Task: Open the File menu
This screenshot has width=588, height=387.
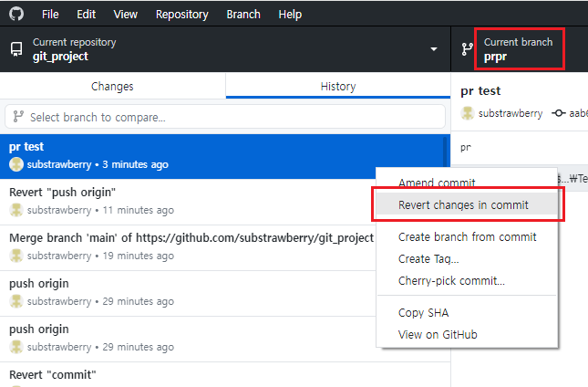Action: tap(50, 15)
